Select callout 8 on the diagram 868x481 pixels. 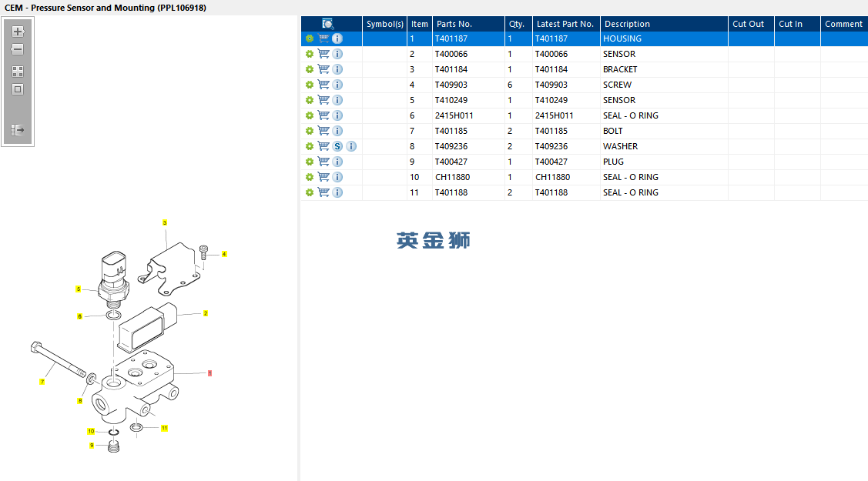80,401
